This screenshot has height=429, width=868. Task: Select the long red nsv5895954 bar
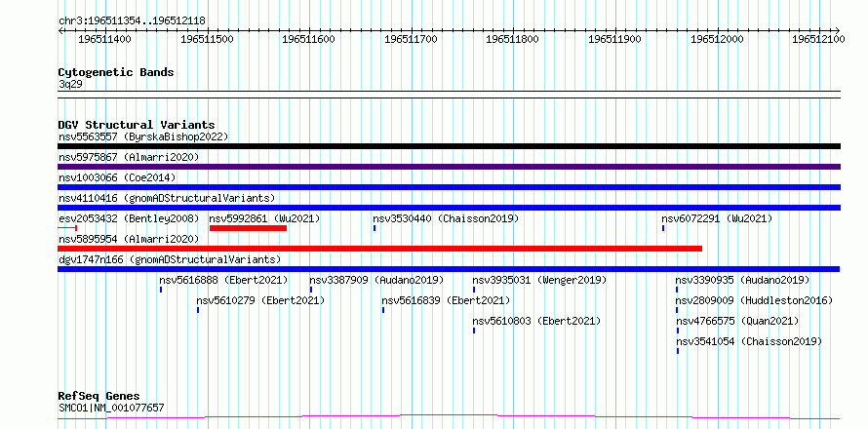coord(379,249)
